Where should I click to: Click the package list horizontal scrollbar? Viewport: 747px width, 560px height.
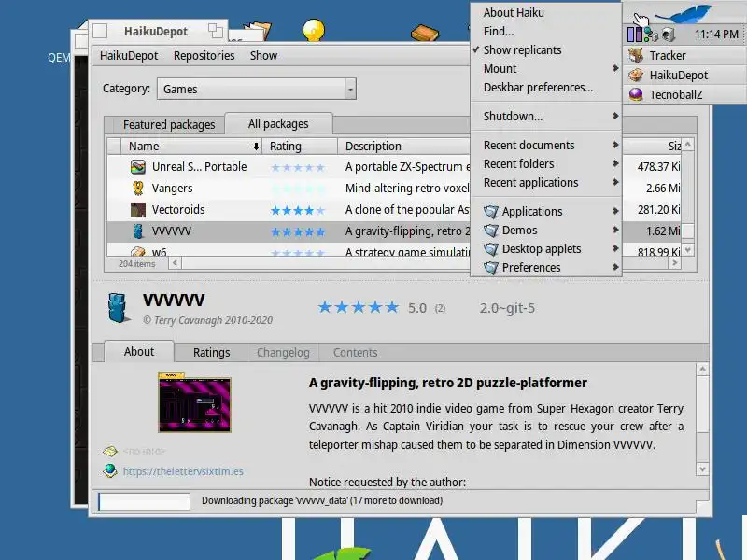click(x=424, y=263)
